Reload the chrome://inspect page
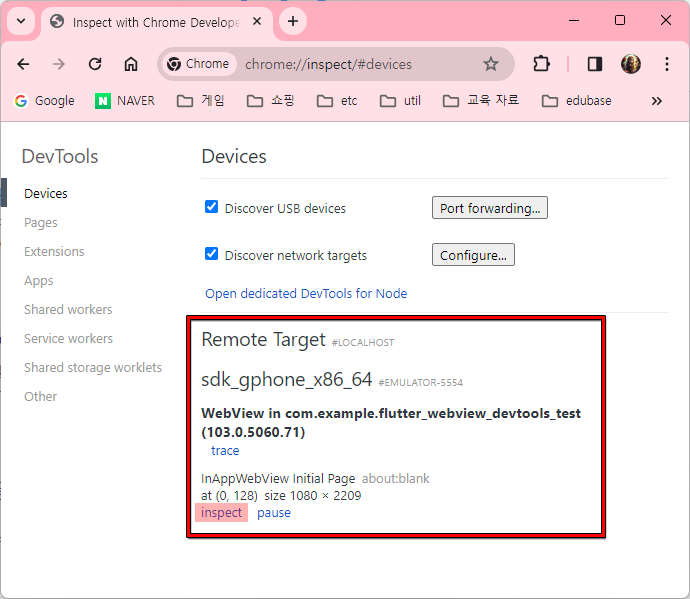 click(95, 64)
